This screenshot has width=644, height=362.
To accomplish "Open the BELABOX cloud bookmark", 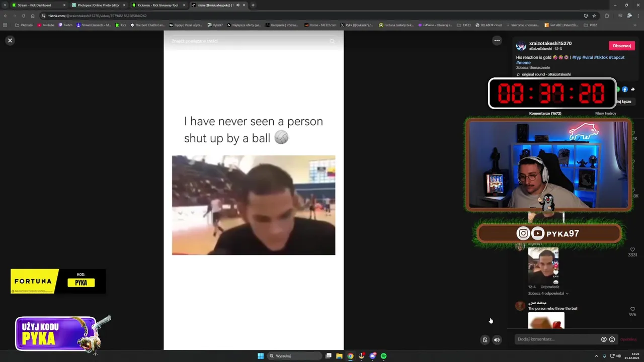I will coord(489,25).
